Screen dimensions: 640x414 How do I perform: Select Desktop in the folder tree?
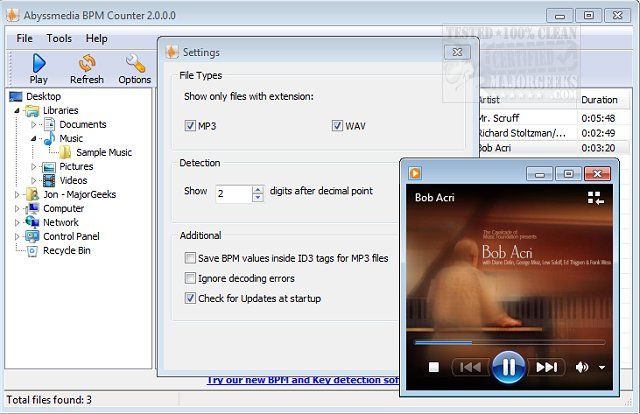click(43, 96)
